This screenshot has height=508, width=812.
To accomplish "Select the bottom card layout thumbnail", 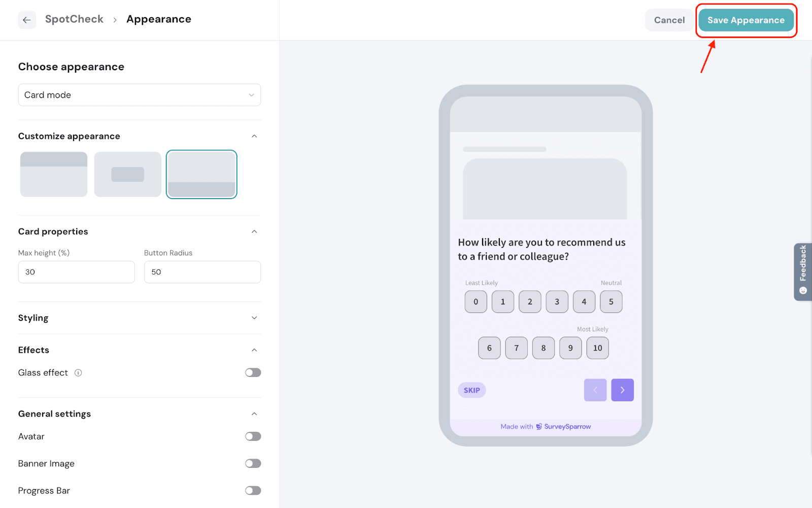I will pyautogui.click(x=201, y=174).
